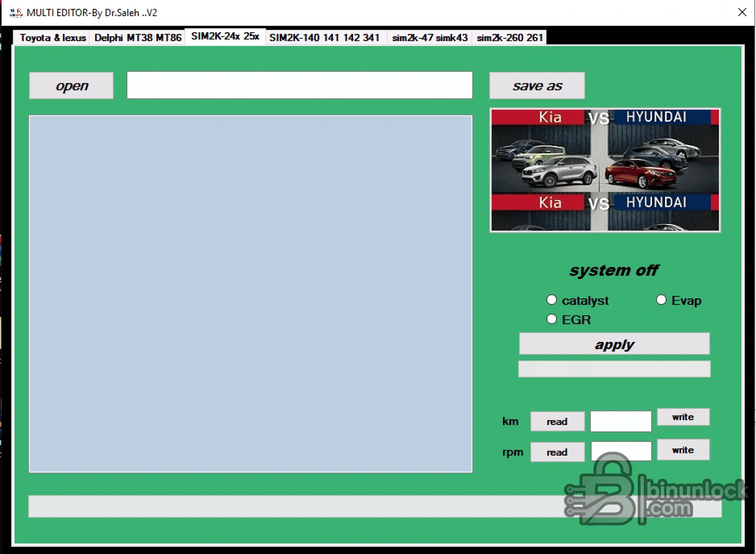Focus the rpm value input field
The image size is (756, 554).
(621, 451)
